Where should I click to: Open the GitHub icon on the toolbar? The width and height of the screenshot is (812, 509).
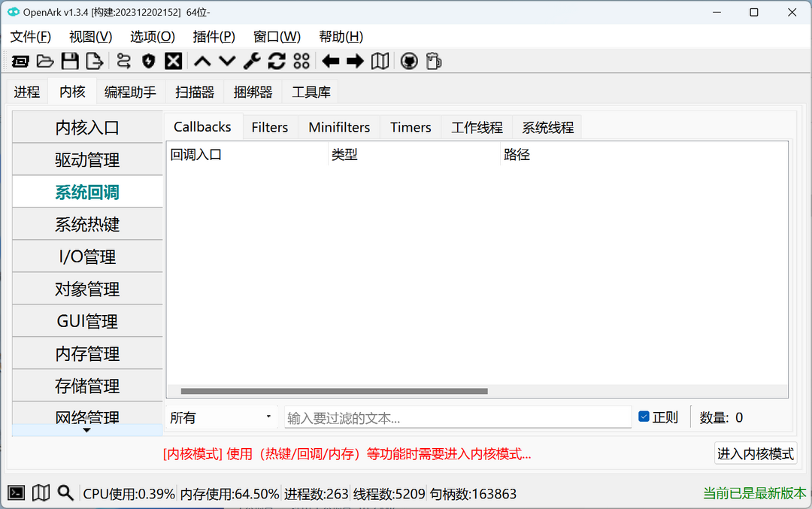pos(408,61)
